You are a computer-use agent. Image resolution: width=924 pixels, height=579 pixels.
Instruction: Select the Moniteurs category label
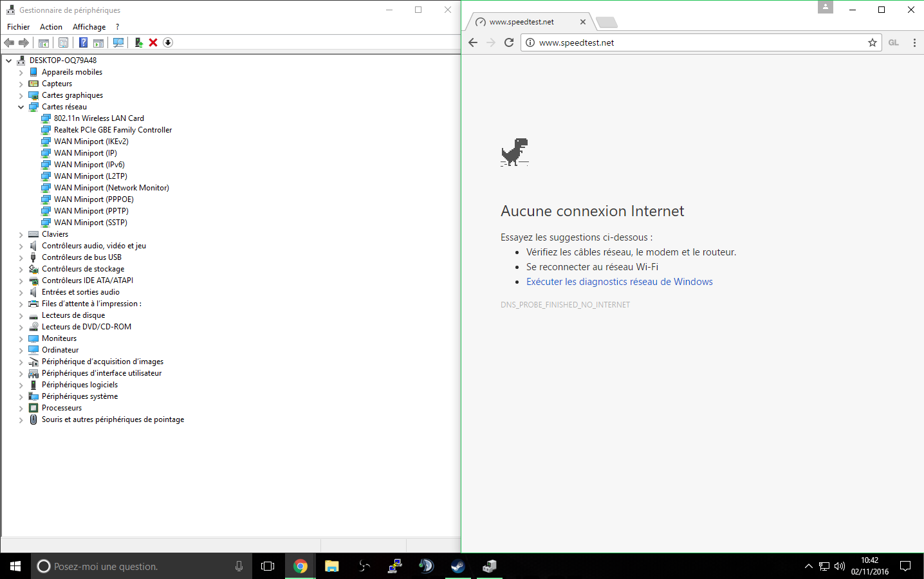click(x=59, y=338)
